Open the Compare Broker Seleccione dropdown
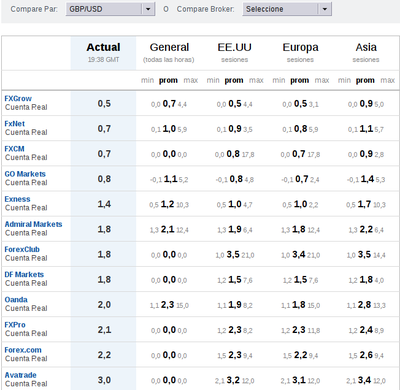This screenshot has height=390, width=400. click(287, 9)
